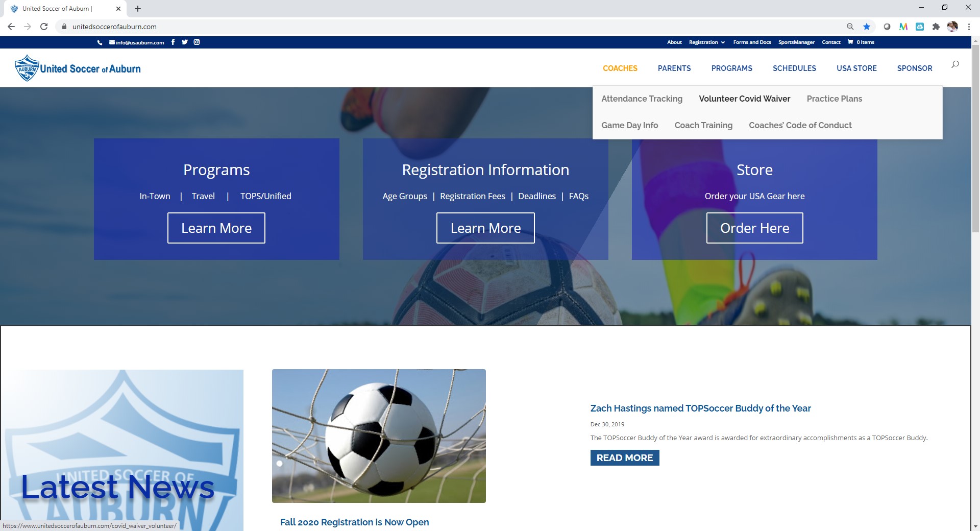The image size is (980, 531).
Task: Click the Chrome profile avatar
Action: [952, 27]
